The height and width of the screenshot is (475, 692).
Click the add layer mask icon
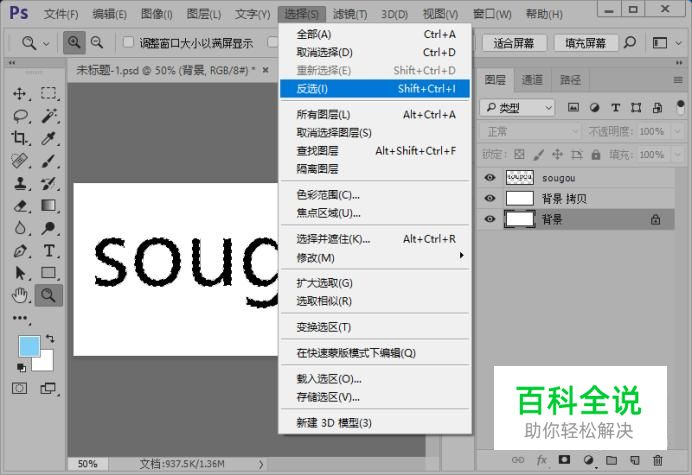tap(564, 460)
